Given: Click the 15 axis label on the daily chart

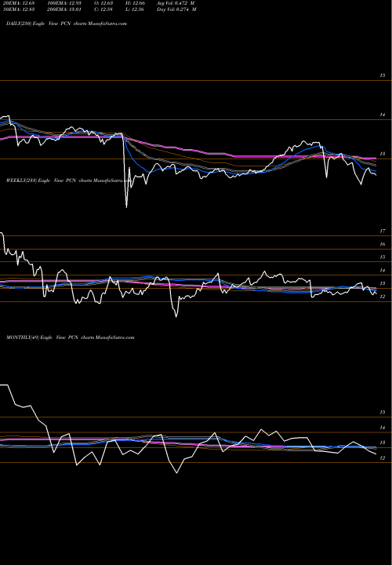Looking at the screenshot, I should pyautogui.click(x=383, y=75).
